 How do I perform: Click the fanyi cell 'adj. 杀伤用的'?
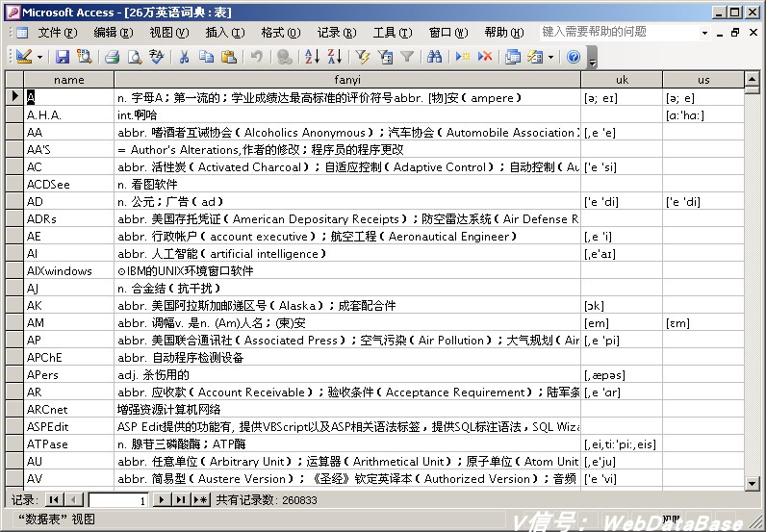pyautogui.click(x=347, y=374)
